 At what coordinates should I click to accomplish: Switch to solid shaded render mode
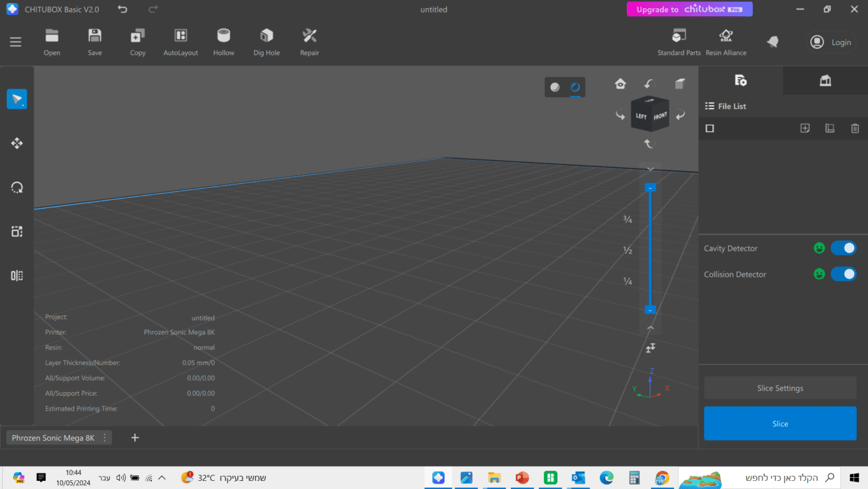point(555,87)
